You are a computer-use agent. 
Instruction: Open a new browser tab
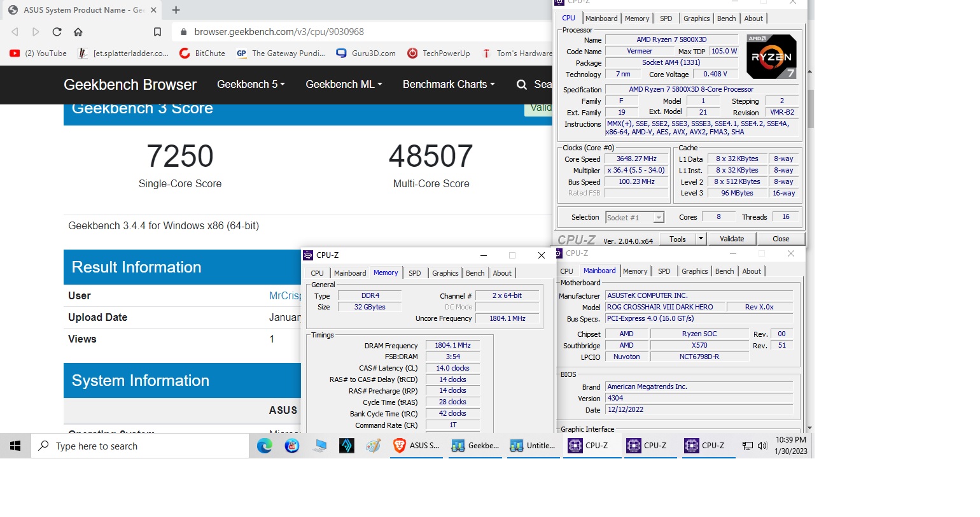click(x=176, y=10)
